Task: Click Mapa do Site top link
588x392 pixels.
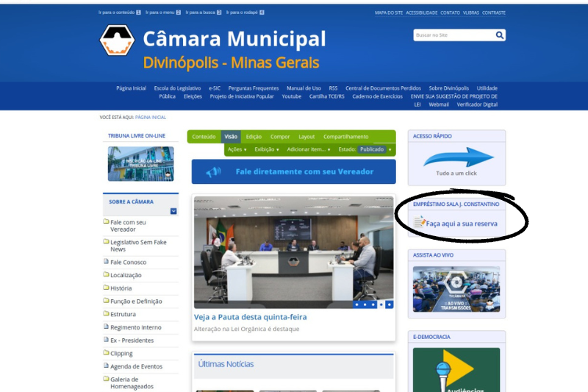Action: tap(389, 13)
